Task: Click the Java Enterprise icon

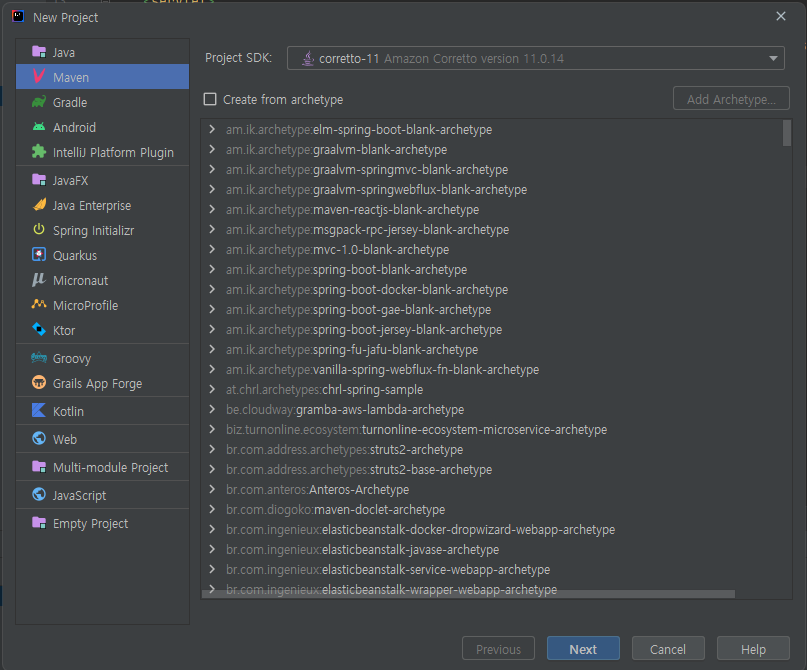Action: click(39, 204)
